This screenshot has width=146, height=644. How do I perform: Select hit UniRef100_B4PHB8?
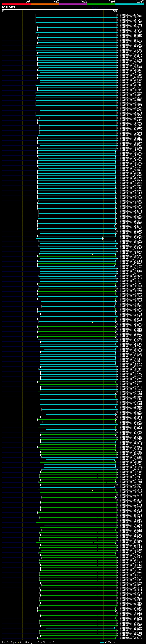[x=131, y=248]
